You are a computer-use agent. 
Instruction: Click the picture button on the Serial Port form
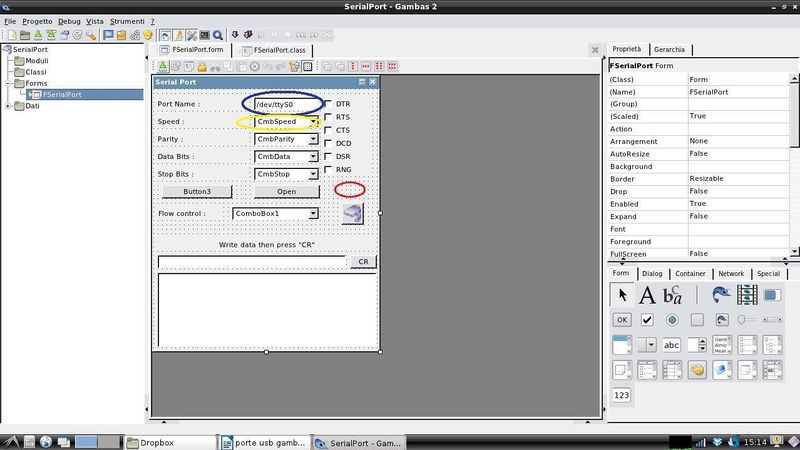[x=353, y=214]
